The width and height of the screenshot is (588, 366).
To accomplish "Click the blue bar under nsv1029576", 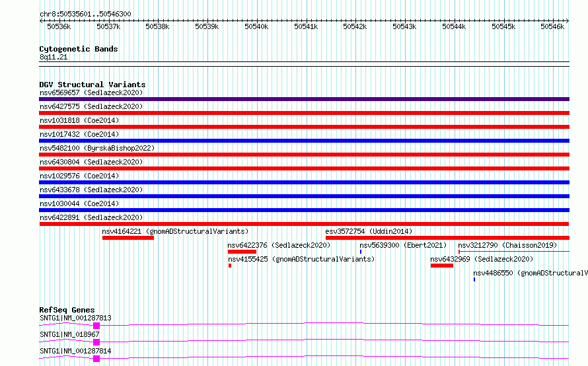I will coord(304,182).
